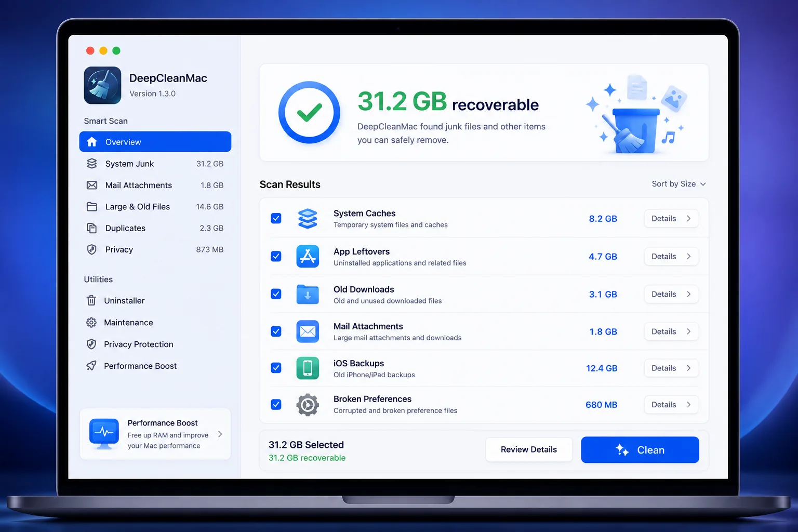798x532 pixels.
Task: Click the 31.2 GB Selected summary text
Action: point(306,445)
